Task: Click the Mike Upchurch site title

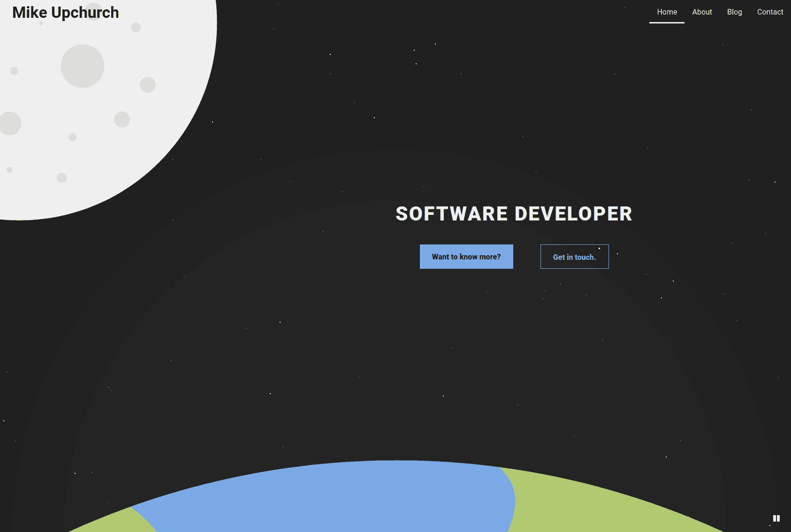Action: [x=66, y=13]
